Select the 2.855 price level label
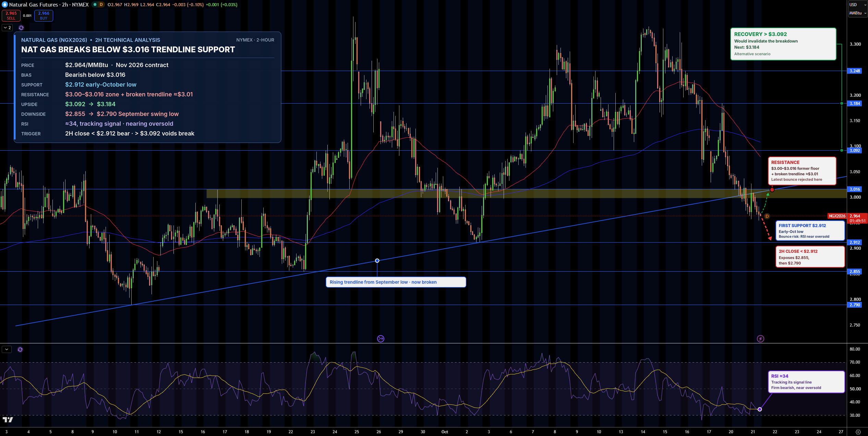This screenshot has height=436, width=868. click(855, 272)
